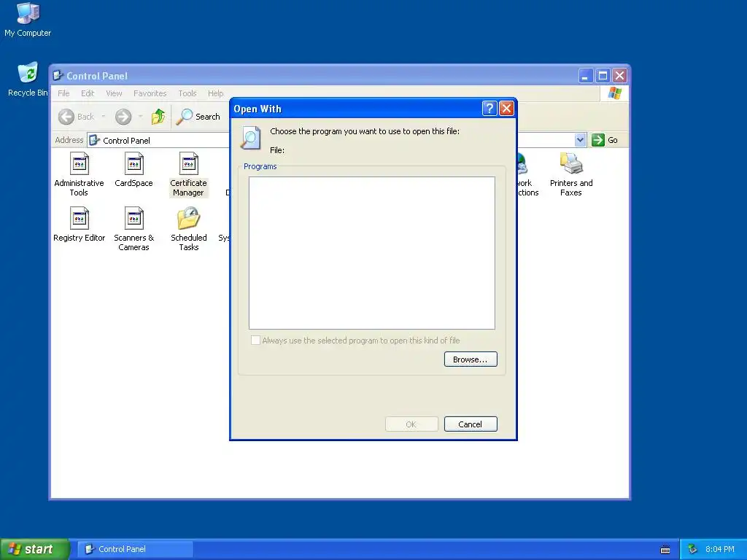This screenshot has height=560, width=747.
Task: Select the CardSpace icon
Action: pyautogui.click(x=134, y=169)
